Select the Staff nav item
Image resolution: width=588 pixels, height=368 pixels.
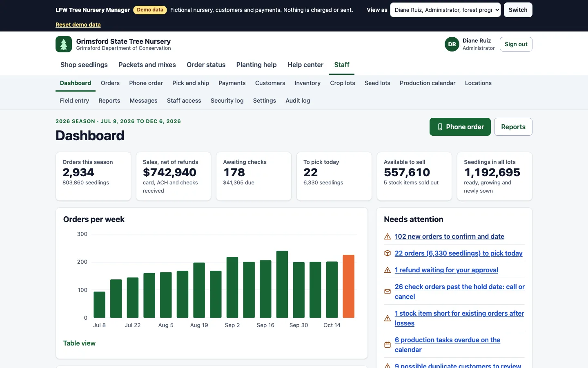click(x=342, y=65)
